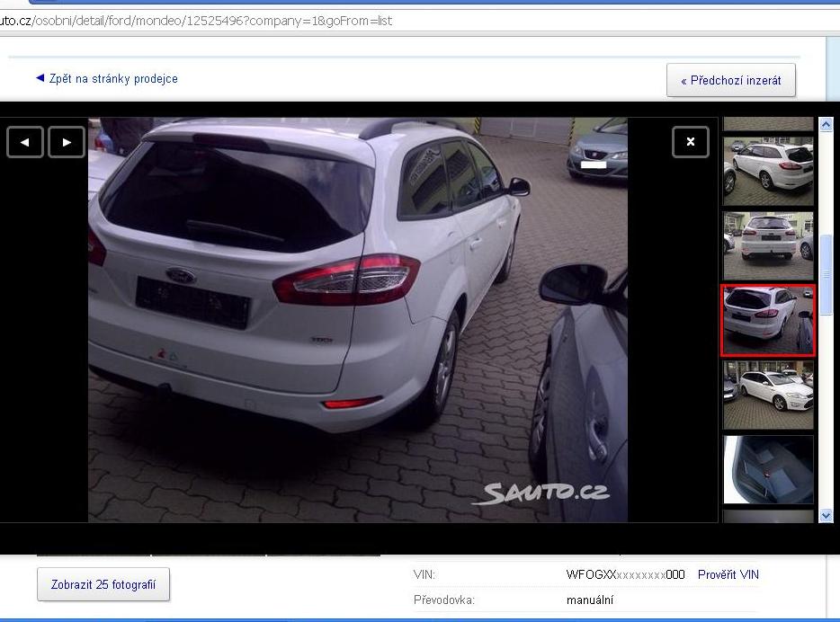Open '« Předchozí inzerát' previous listing

[730, 81]
